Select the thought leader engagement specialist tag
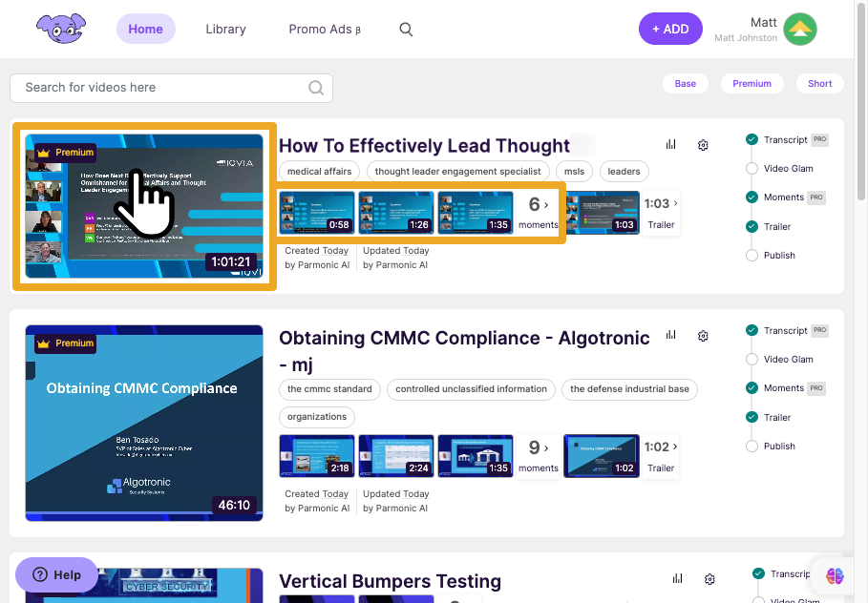Screen dimensions: 868x603 pyautogui.click(x=457, y=172)
